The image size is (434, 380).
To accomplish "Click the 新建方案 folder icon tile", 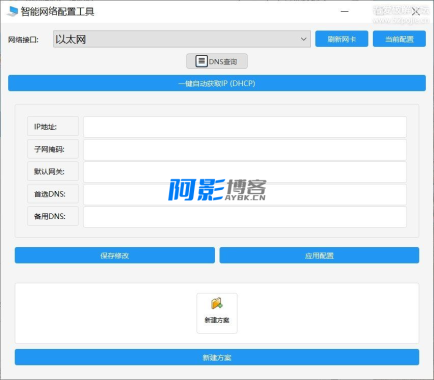I will pyautogui.click(x=217, y=313).
